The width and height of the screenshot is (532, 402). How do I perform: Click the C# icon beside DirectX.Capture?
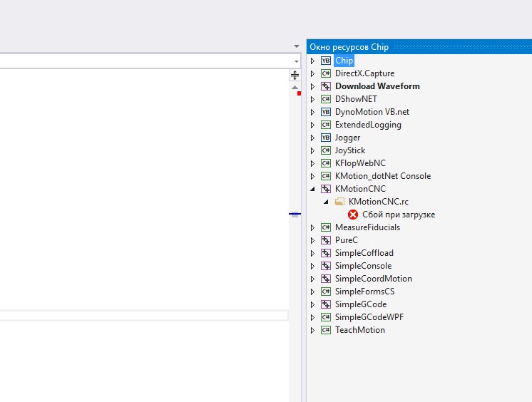(x=326, y=73)
